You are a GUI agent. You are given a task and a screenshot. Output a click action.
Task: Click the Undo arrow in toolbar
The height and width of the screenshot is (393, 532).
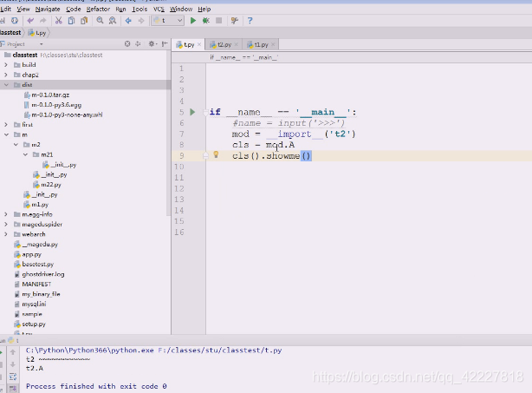(30, 21)
